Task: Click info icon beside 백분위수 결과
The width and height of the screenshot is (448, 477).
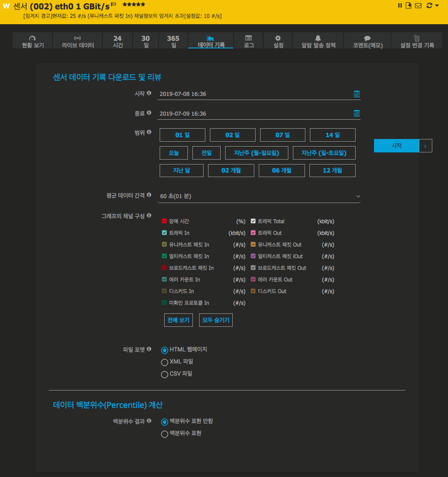Action: 149,421
